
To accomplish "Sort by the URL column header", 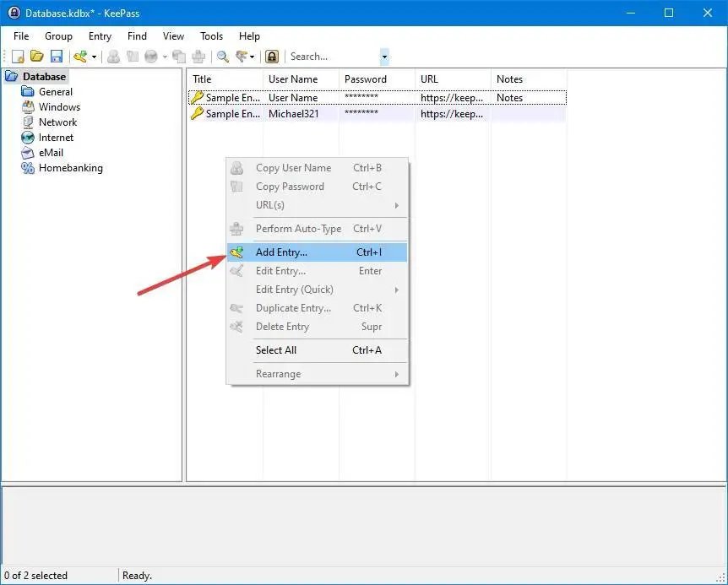I will (454, 79).
